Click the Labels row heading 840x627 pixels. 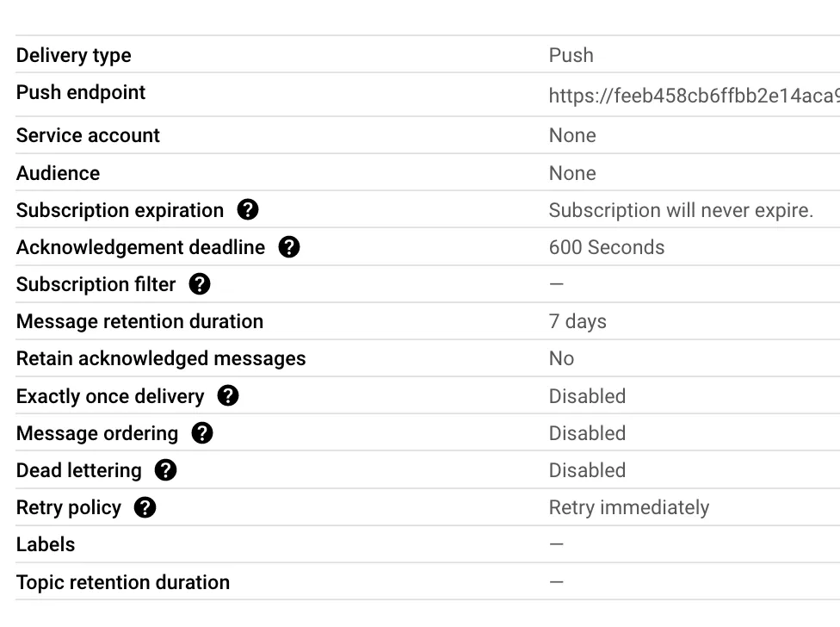tap(46, 544)
